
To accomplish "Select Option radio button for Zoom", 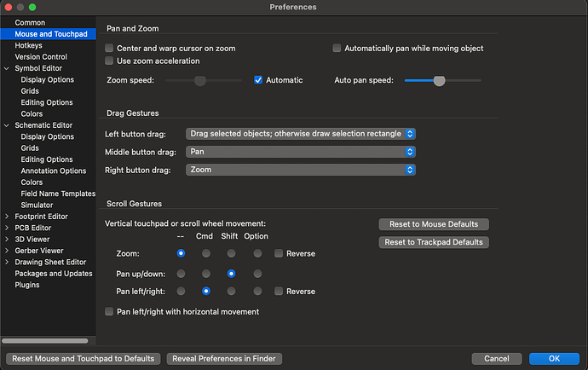I will pos(257,253).
